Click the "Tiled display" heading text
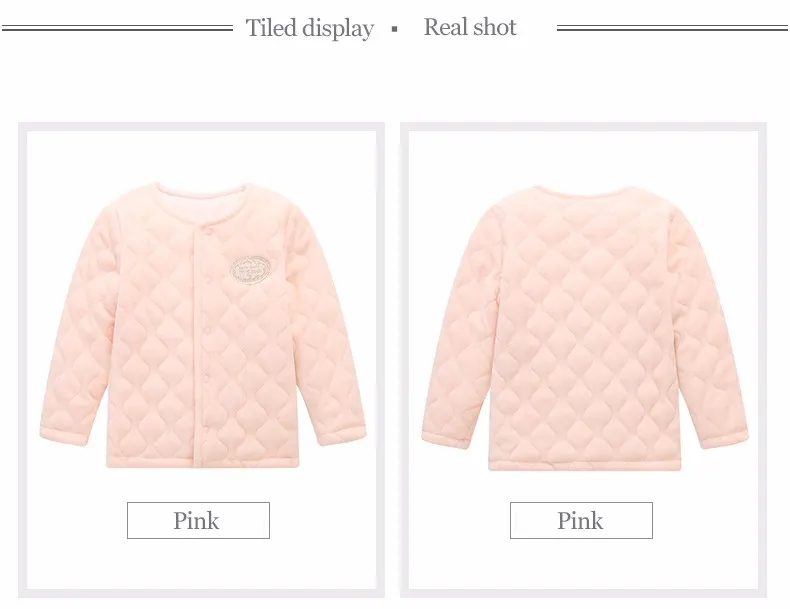 coord(309,28)
